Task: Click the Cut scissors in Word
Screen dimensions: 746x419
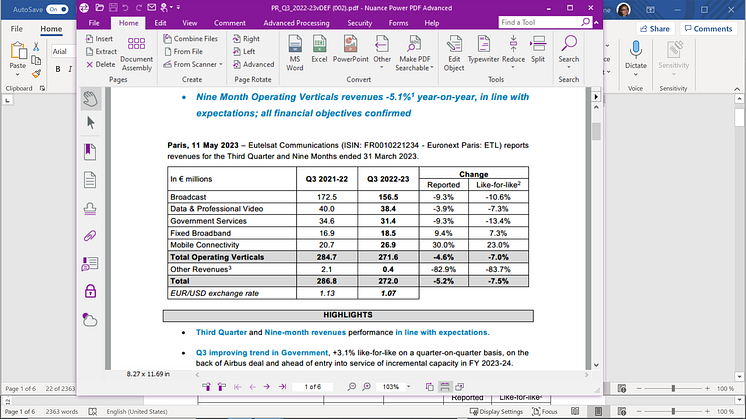Action: tap(36, 47)
